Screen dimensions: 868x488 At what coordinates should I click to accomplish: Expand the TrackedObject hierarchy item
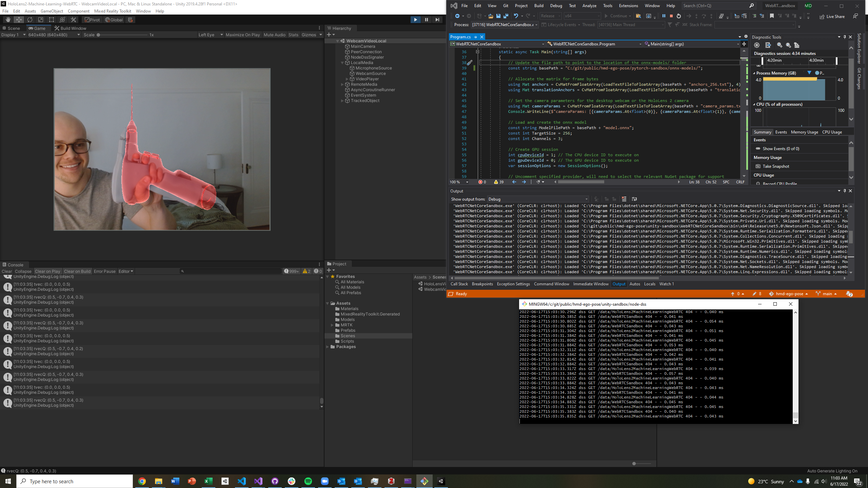coord(342,101)
